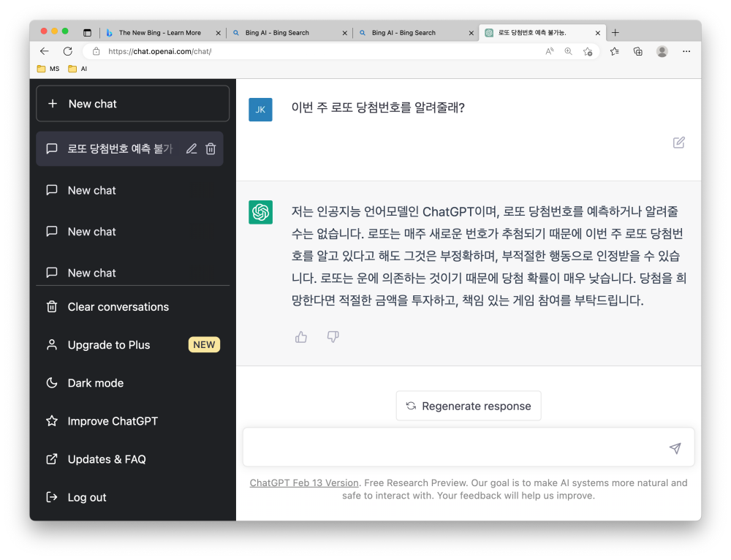Open the Collections icon
Image resolution: width=731 pixels, height=560 pixels.
pyautogui.click(x=637, y=51)
